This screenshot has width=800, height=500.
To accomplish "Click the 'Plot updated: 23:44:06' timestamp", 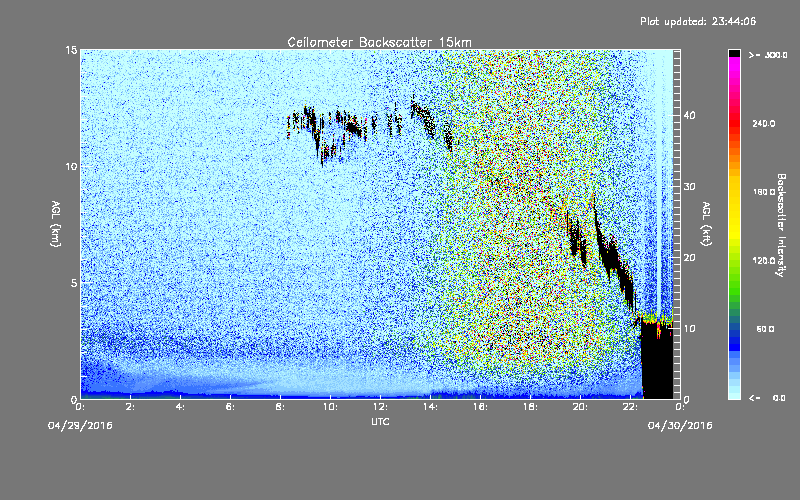I will coord(698,21).
